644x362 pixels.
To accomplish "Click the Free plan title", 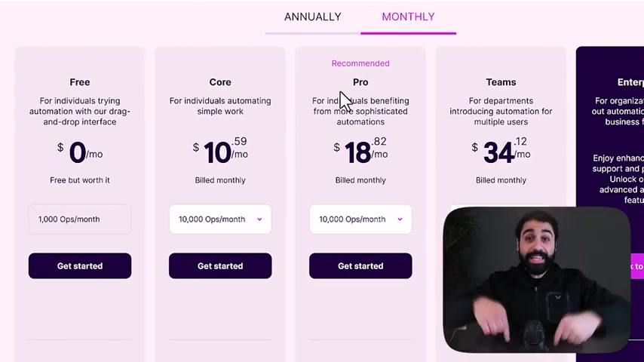I will point(80,82).
